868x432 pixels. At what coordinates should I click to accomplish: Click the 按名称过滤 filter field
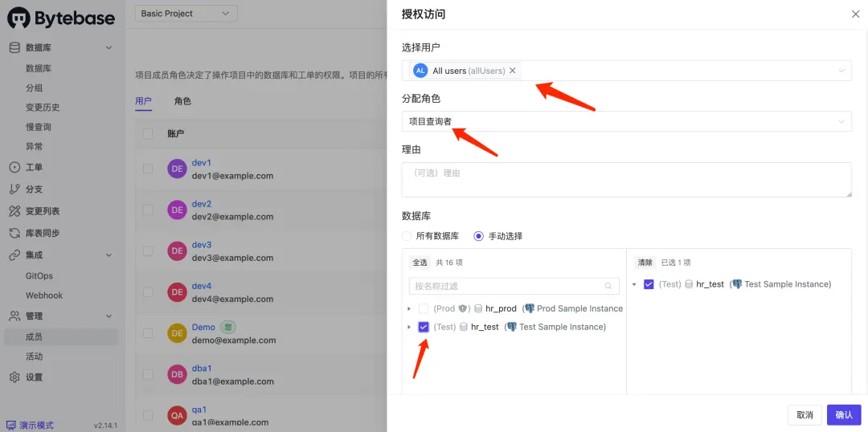514,287
